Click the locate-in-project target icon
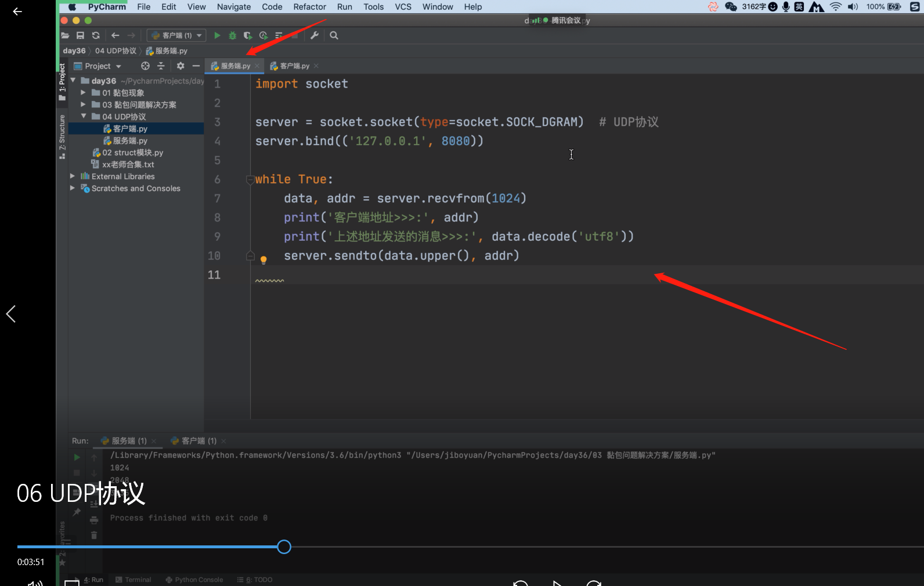Screen dimensions: 924x586 (145, 66)
